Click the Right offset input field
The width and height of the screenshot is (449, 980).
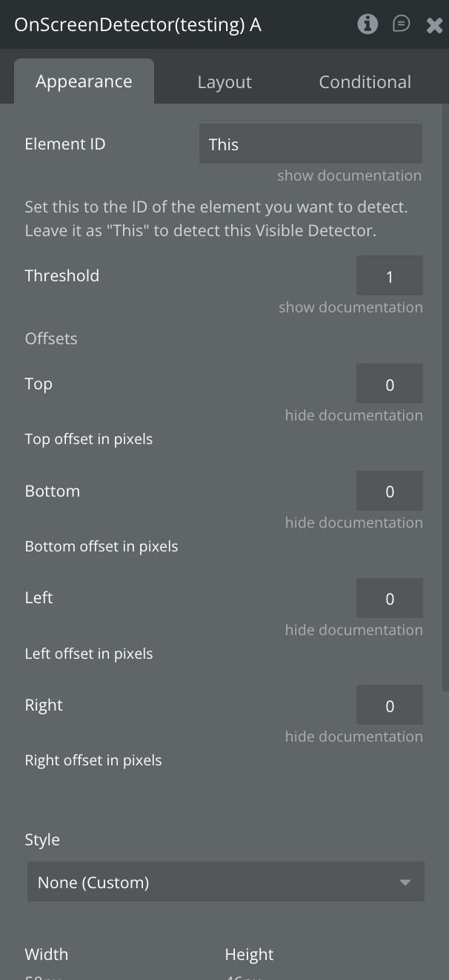tap(389, 705)
